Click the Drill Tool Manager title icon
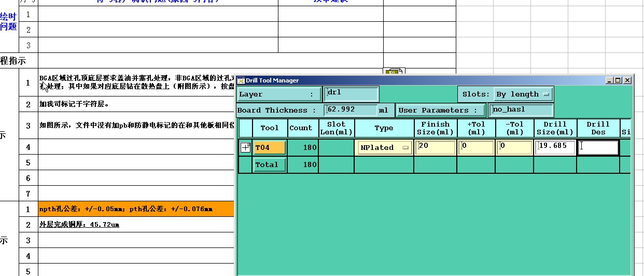The image size is (644, 276). pos(241,80)
